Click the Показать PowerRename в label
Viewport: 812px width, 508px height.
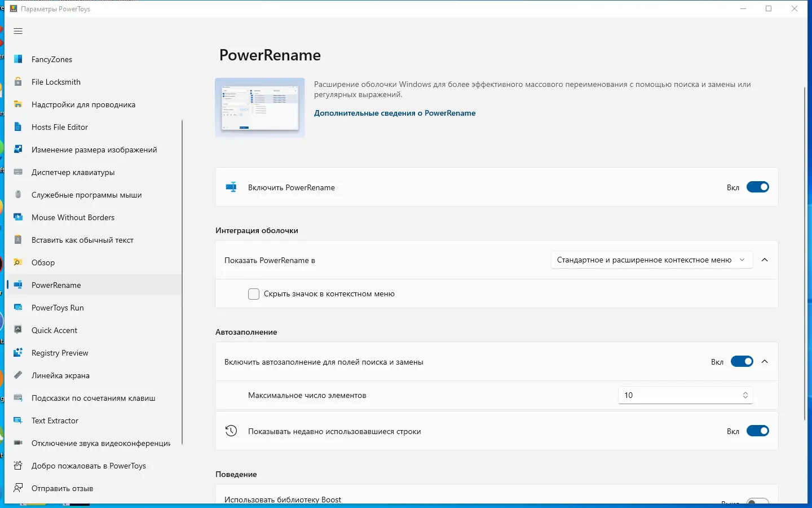click(270, 260)
